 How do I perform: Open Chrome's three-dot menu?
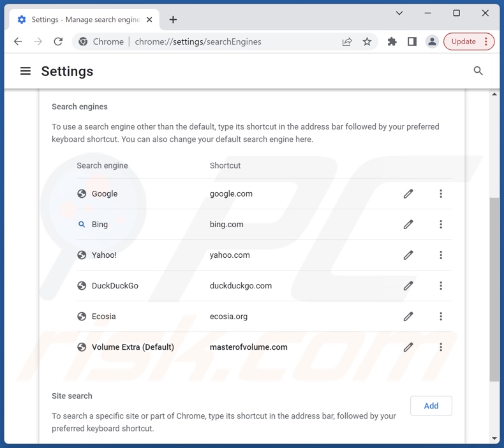(x=485, y=41)
